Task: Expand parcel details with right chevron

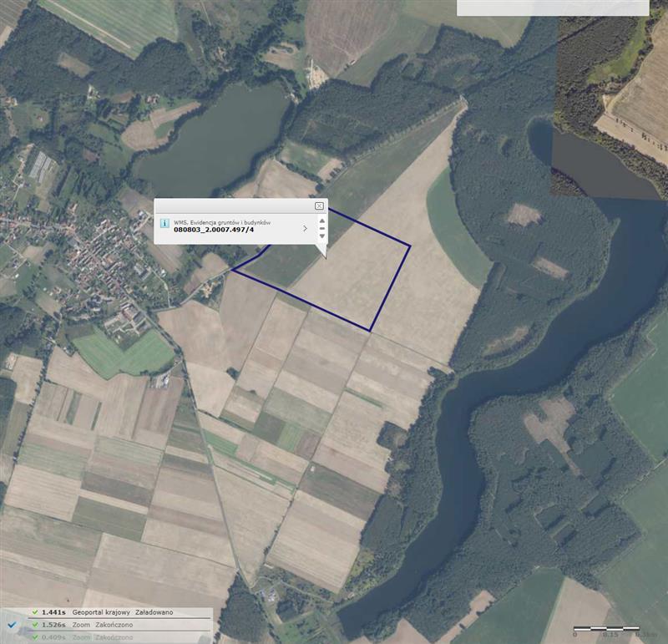Action: 305,228
